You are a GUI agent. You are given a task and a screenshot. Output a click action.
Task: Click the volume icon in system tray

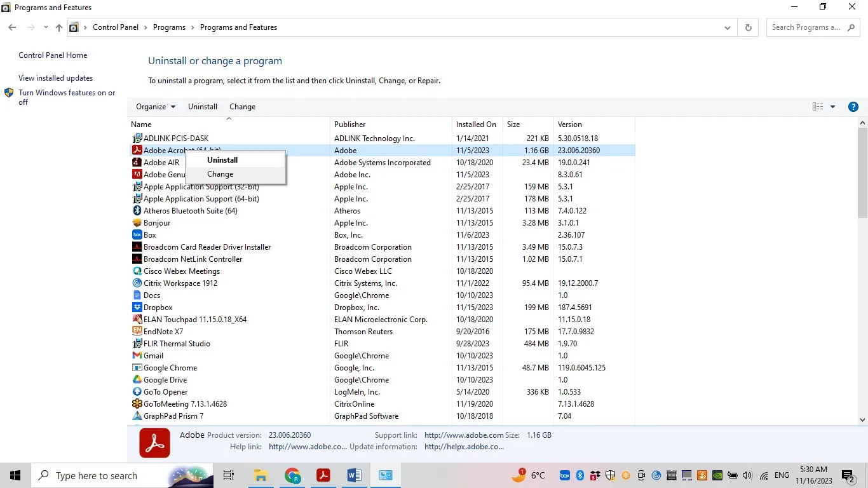click(x=747, y=475)
